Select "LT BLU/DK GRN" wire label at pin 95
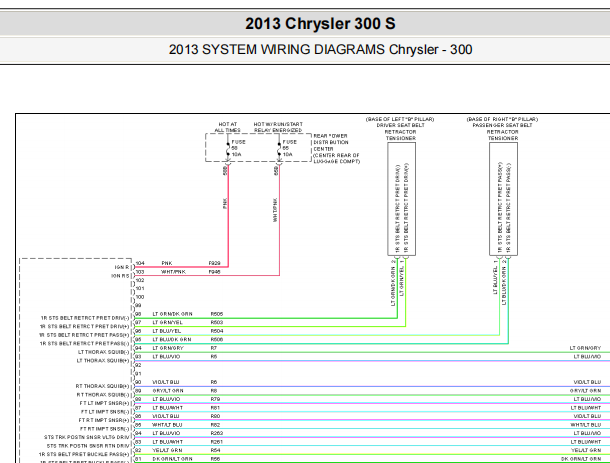This screenshot has width=610, height=463. point(172,340)
